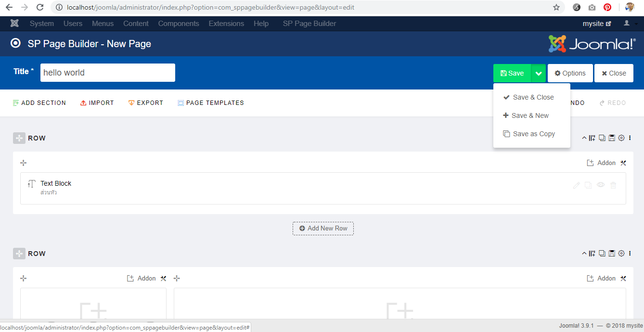Open the three-dot menu of the first row

(x=630, y=138)
